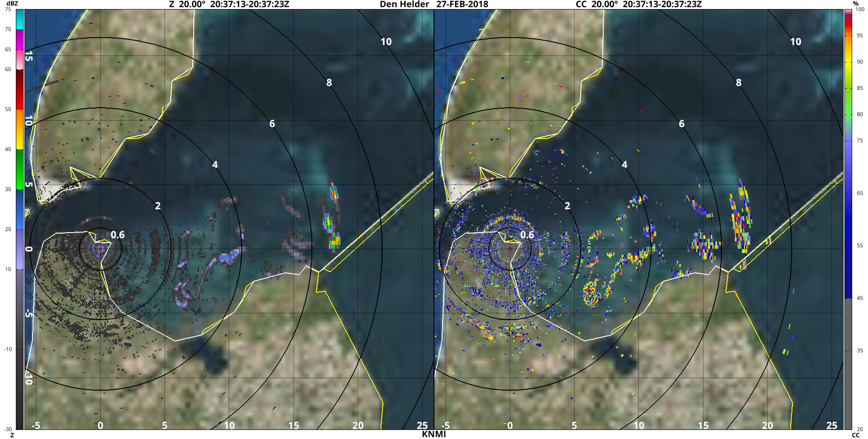The height and width of the screenshot is (439, 868).
Task: Click the 60 tick on the dBZ scale
Action: click(x=8, y=69)
